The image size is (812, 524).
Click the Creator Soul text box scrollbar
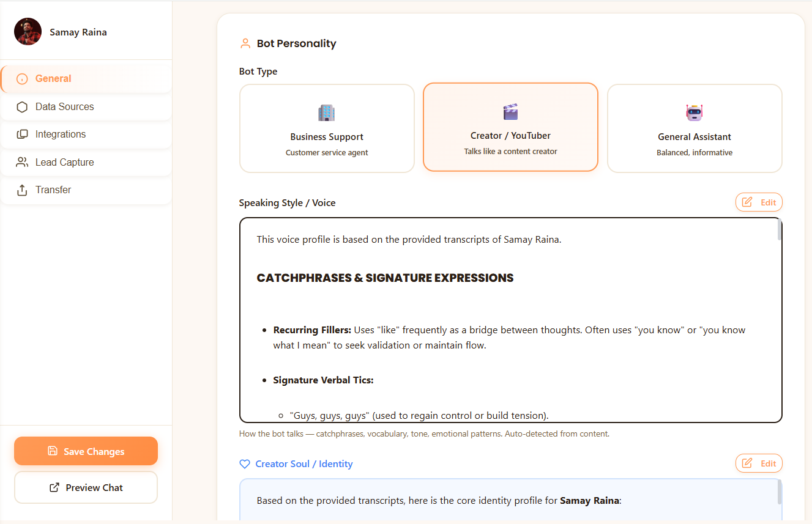(x=779, y=493)
